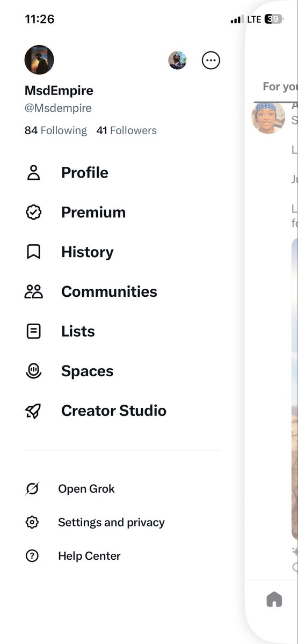Click the Grok slashed-circle icon
298x644 pixels.
pyautogui.click(x=32, y=489)
